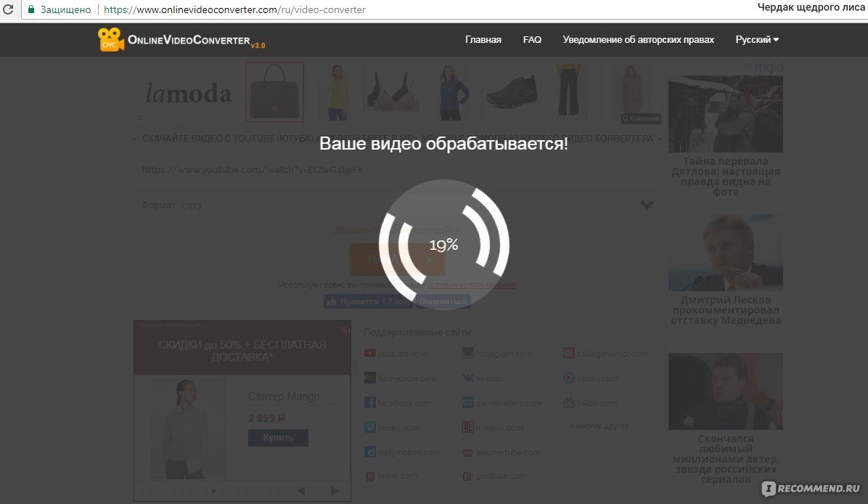Screen dimensions: 868x504
Task: Click the YouTube link input field
Action: [x=398, y=169]
